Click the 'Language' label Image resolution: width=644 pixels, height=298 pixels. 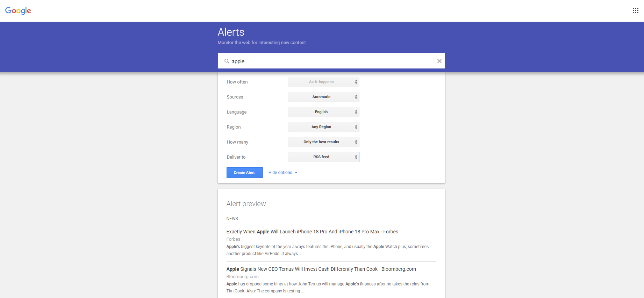[236, 112]
